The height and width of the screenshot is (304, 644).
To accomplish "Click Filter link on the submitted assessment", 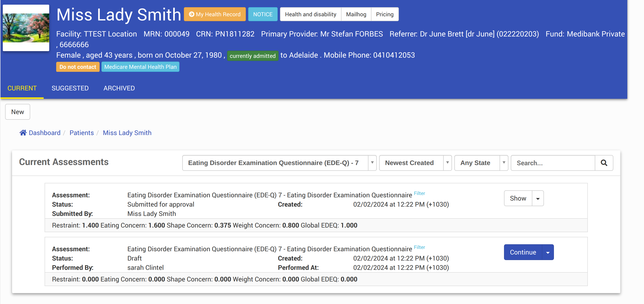I will [x=419, y=193].
